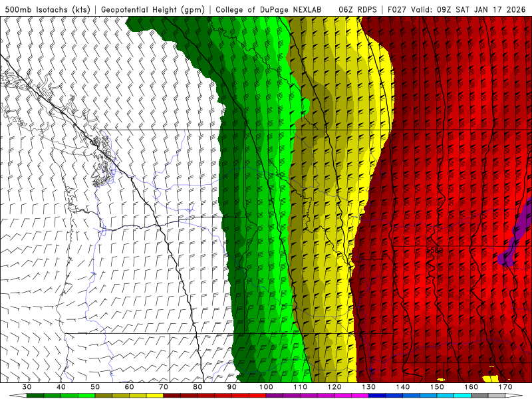The height and width of the screenshot is (399, 532).
Task: Click the '50' value on the color scale
Action: point(95,387)
